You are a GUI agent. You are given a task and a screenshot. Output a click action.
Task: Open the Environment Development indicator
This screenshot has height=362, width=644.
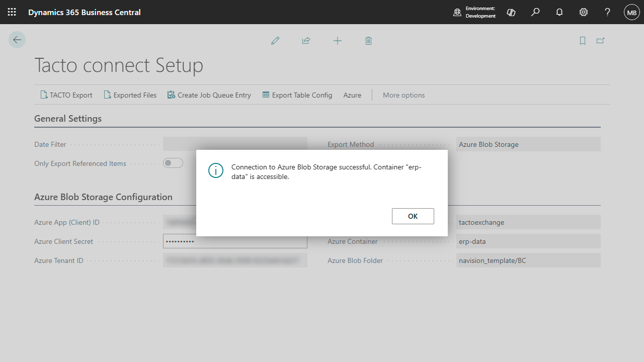(474, 12)
